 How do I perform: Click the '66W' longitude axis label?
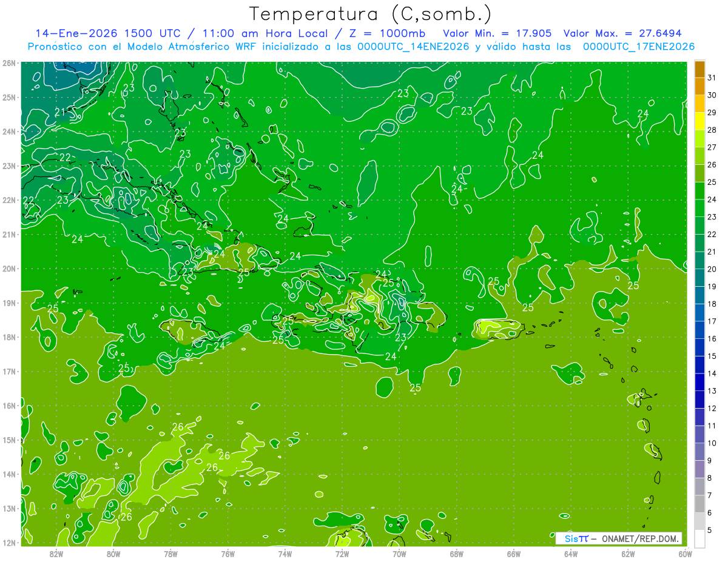(x=513, y=553)
